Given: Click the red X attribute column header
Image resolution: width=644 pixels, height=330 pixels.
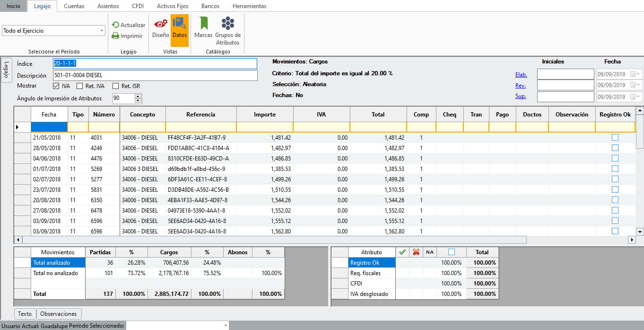Looking at the screenshot, I should click(x=416, y=252).
